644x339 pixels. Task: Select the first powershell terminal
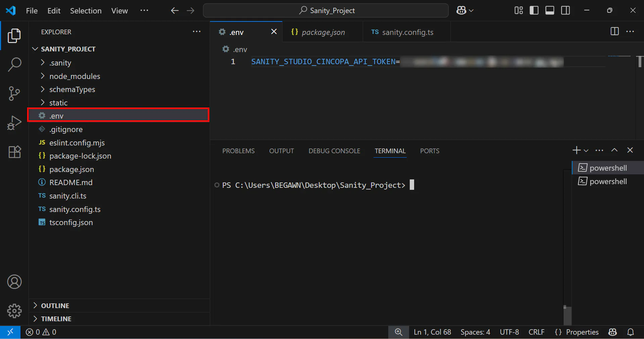pos(608,168)
